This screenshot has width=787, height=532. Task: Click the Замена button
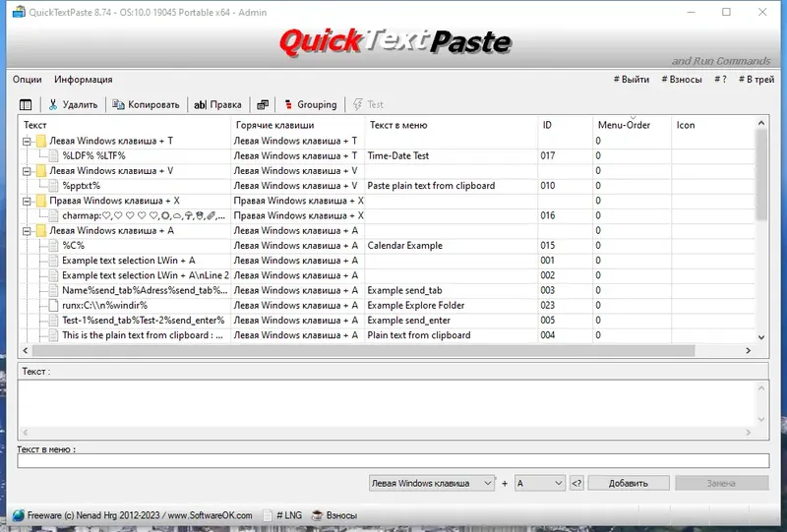[721, 483]
